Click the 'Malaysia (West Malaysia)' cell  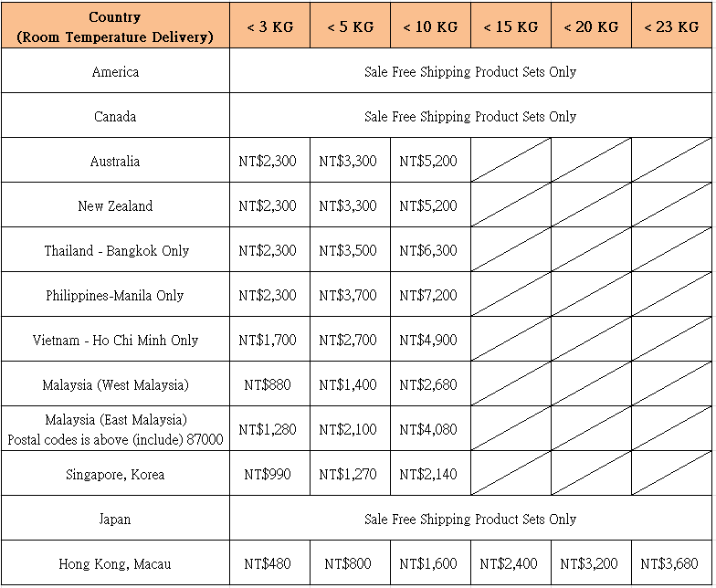[115, 384]
